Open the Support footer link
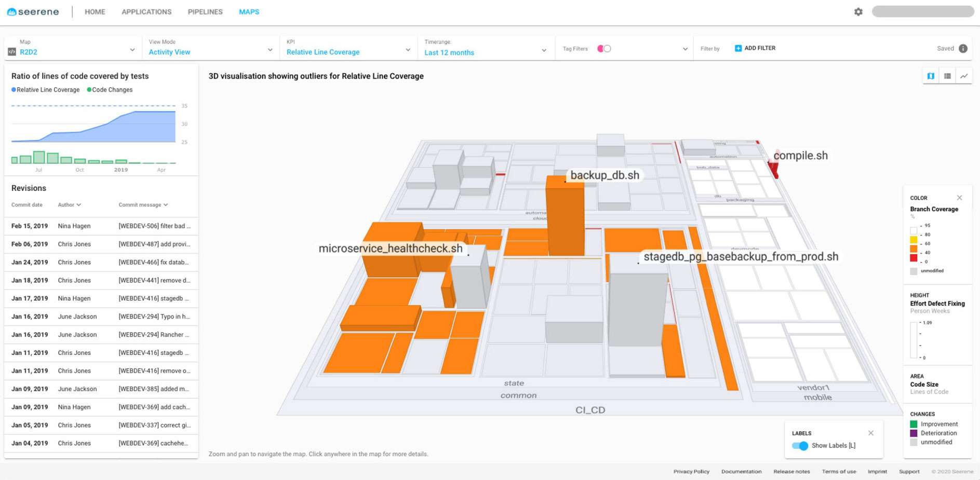Screen dimensions: 980x480 click(x=909, y=472)
